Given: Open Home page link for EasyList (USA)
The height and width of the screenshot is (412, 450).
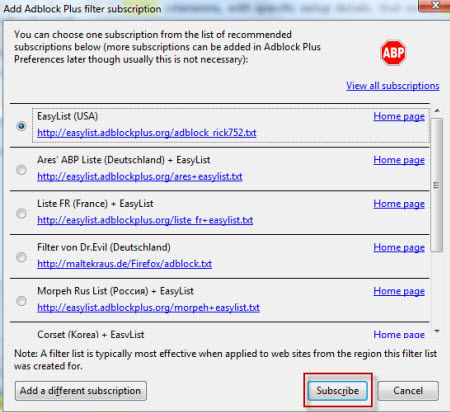Looking at the screenshot, I should (399, 116).
